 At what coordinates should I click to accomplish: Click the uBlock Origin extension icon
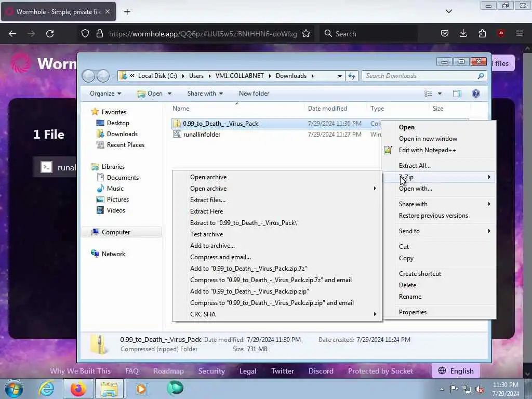[501, 33]
